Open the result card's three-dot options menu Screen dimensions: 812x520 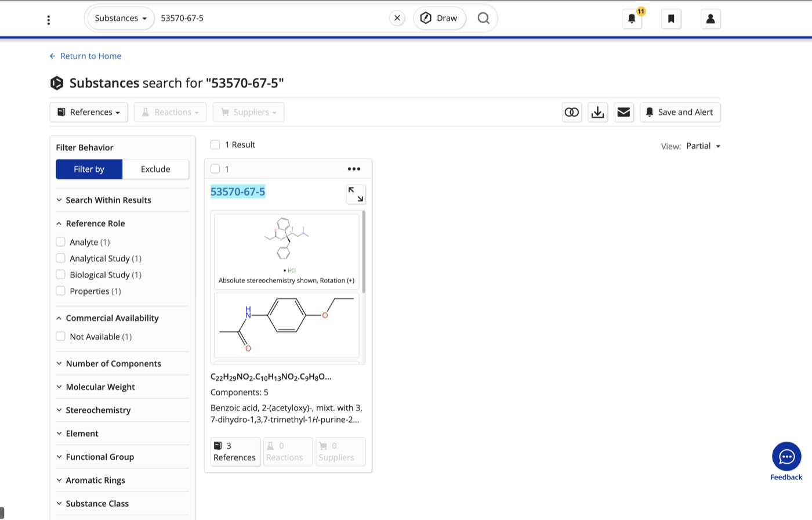(x=354, y=169)
